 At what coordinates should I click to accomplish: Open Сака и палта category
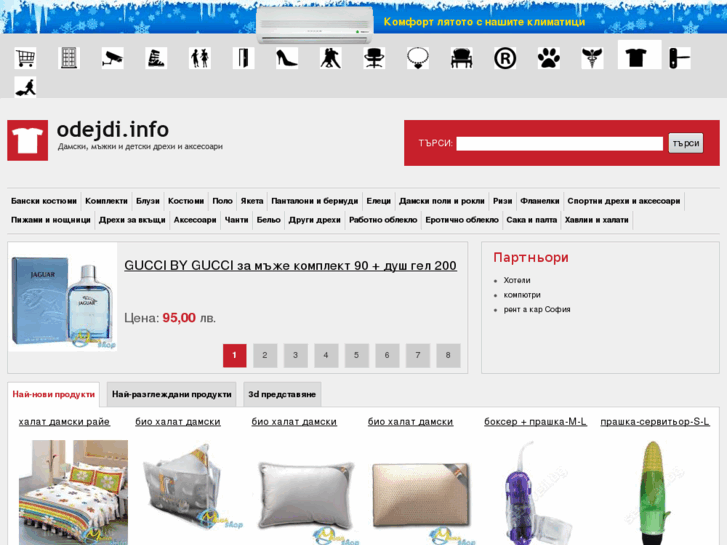click(x=531, y=220)
